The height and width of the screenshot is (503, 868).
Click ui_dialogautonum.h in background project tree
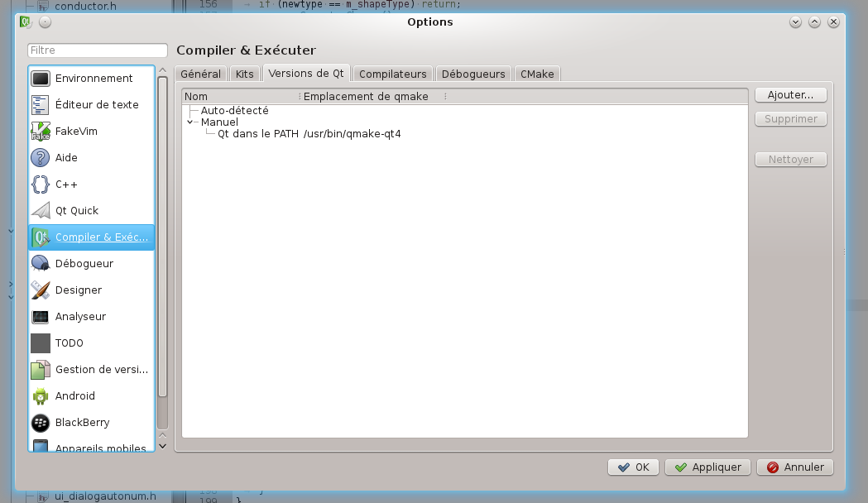pos(105,496)
